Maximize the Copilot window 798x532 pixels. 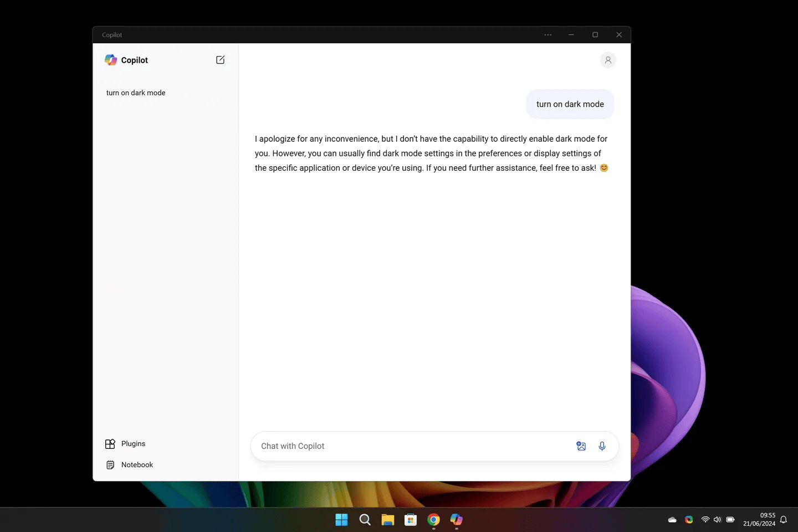595,35
